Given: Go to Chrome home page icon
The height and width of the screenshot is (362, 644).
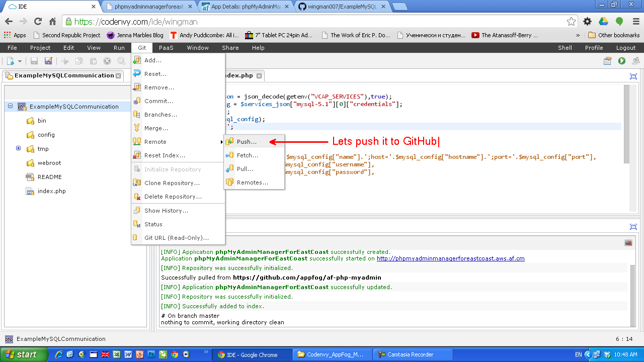Looking at the screenshot, I should 52,22.
